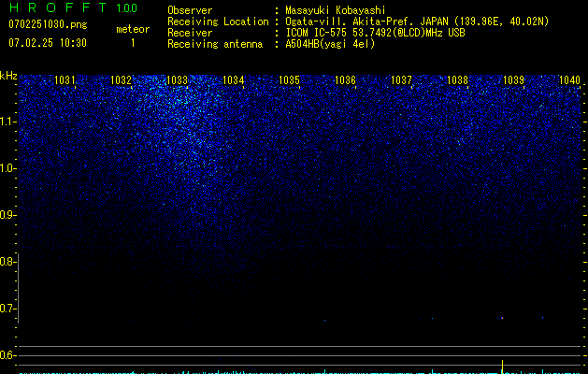Click the meteor count value 1
Viewport: 588px width, 374px height.
[x=133, y=43]
